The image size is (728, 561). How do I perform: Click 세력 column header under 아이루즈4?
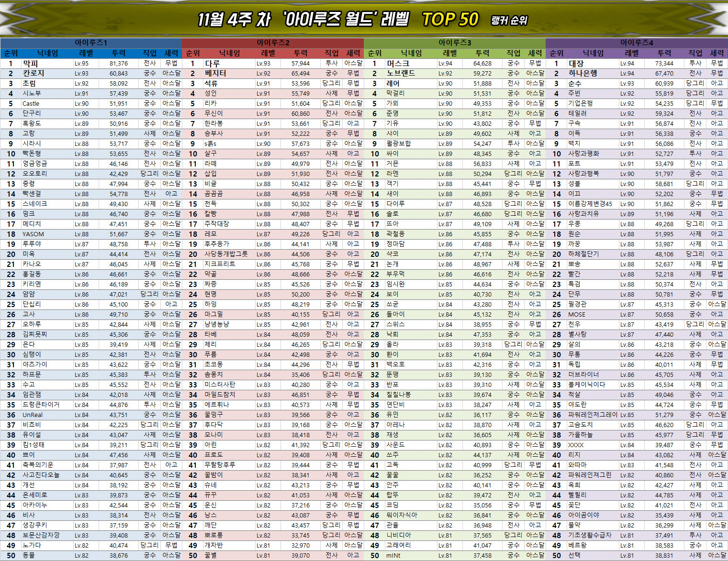tap(717, 53)
